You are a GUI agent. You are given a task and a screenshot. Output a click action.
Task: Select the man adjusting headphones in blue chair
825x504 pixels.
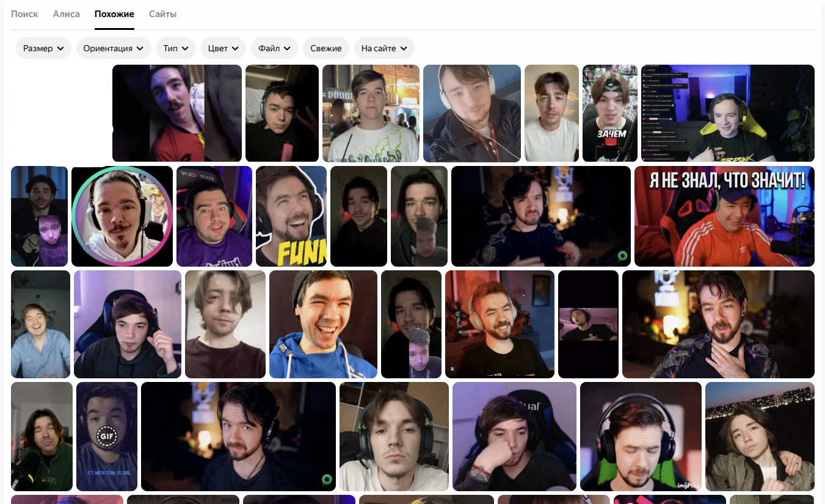(128, 324)
